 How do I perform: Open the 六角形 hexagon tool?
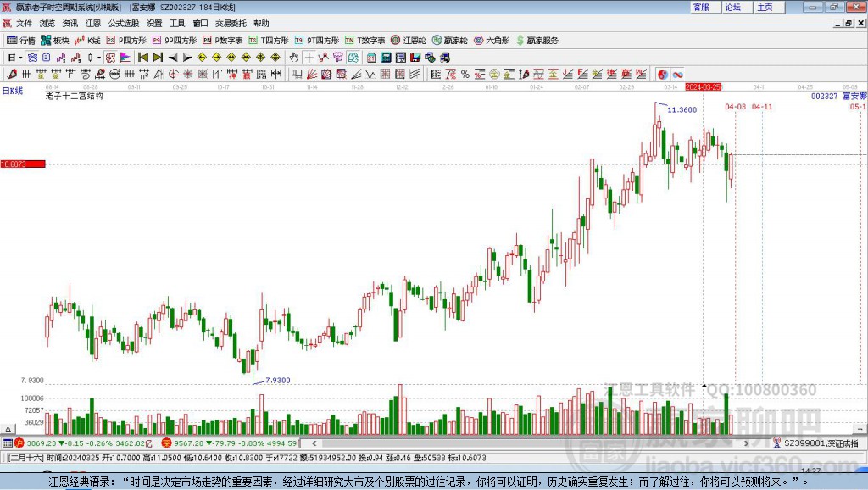(492, 41)
